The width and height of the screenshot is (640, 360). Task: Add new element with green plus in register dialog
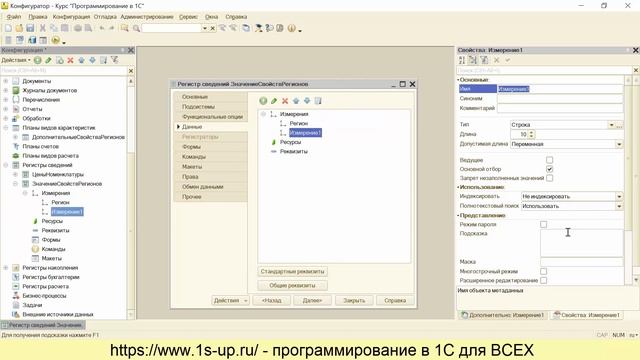(x=263, y=101)
